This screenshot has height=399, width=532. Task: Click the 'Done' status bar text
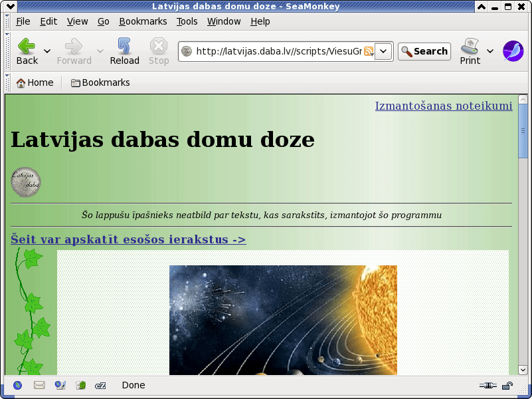pyautogui.click(x=133, y=386)
